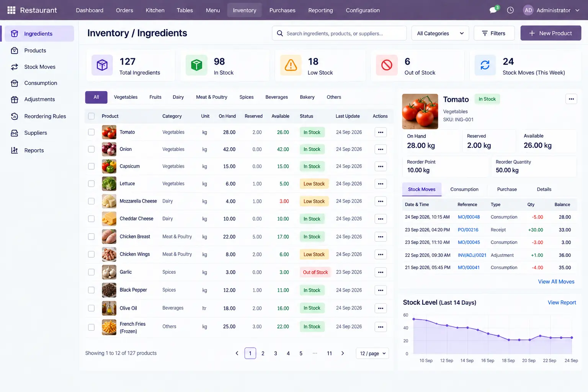Open the 12 / page size dropdown
Screen dimensions: 588x392
pyautogui.click(x=372, y=353)
